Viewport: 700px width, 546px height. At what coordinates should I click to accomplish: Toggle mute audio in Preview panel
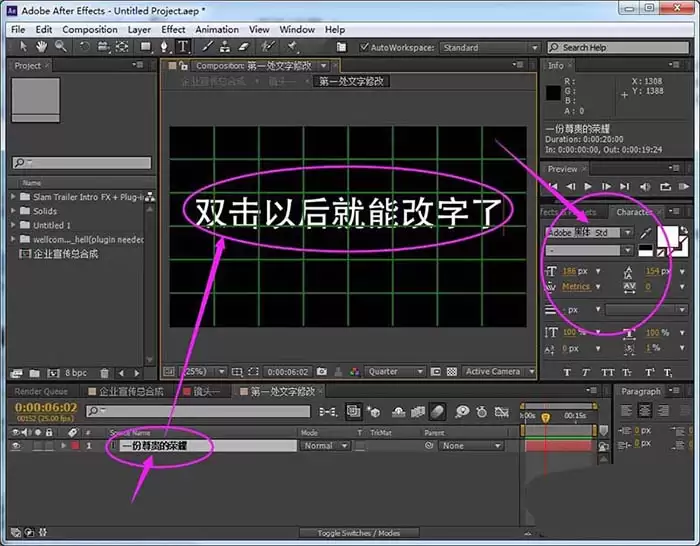point(645,187)
